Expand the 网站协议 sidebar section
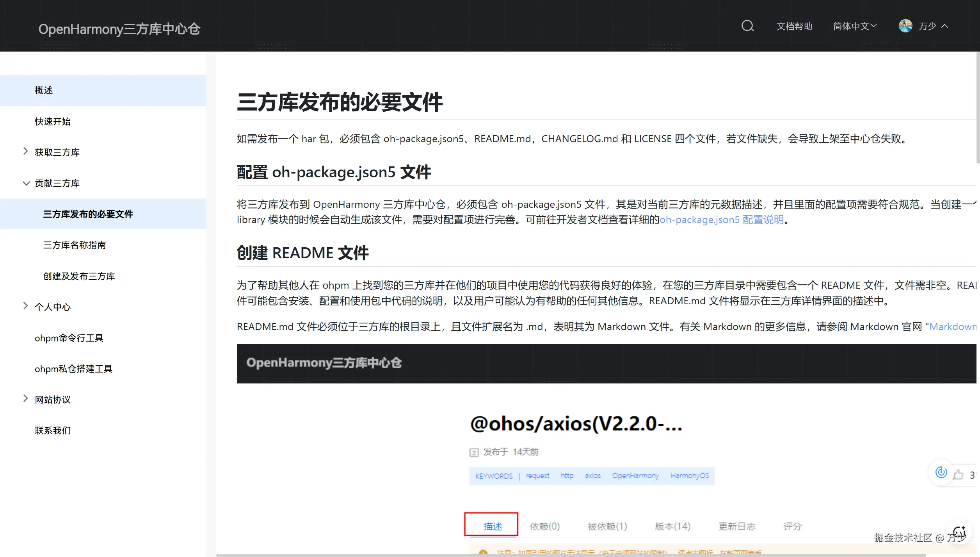 (26, 398)
